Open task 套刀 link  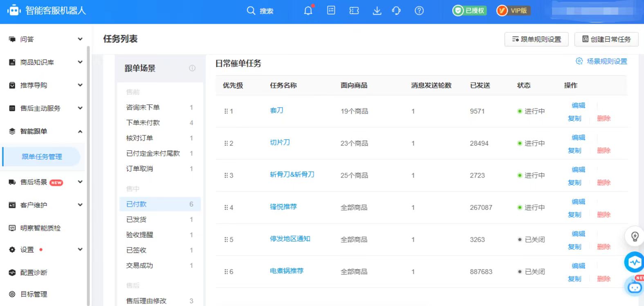tap(276, 110)
